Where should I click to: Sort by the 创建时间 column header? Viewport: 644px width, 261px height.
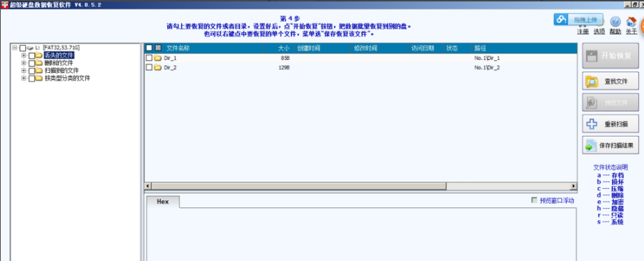click(309, 48)
